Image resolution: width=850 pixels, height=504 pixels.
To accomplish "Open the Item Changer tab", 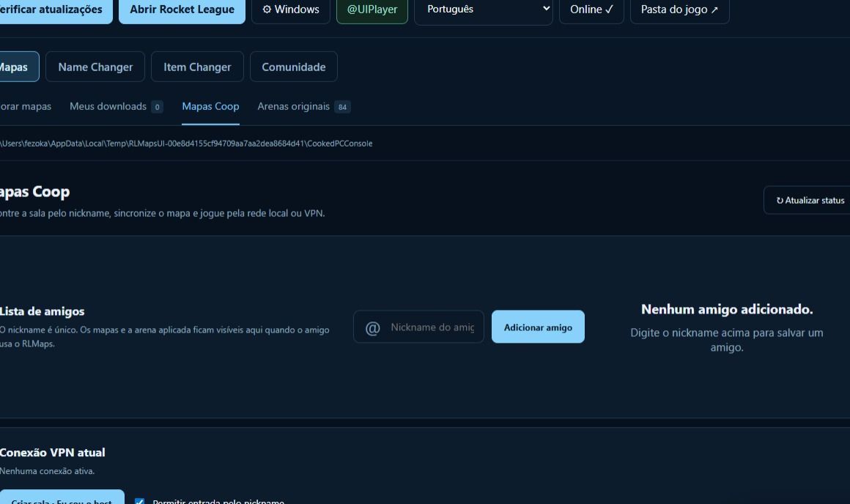I will [x=197, y=67].
